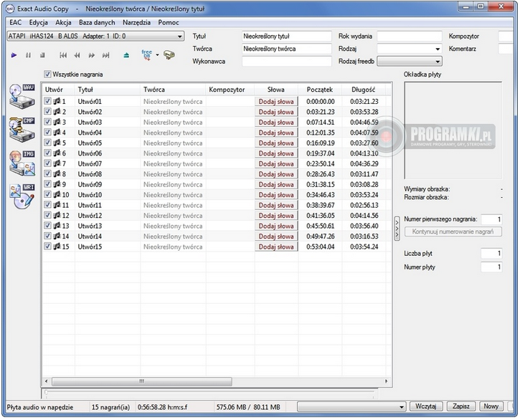Image resolution: width=520 pixels, height=420 pixels.
Task: Uncheck the checkbox for track 11
Action: pyautogui.click(x=47, y=205)
